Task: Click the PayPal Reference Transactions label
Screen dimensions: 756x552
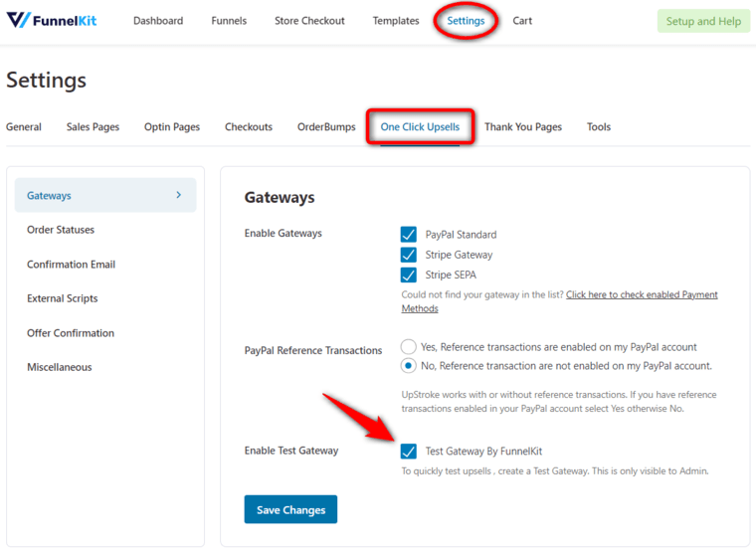Action: tap(313, 350)
